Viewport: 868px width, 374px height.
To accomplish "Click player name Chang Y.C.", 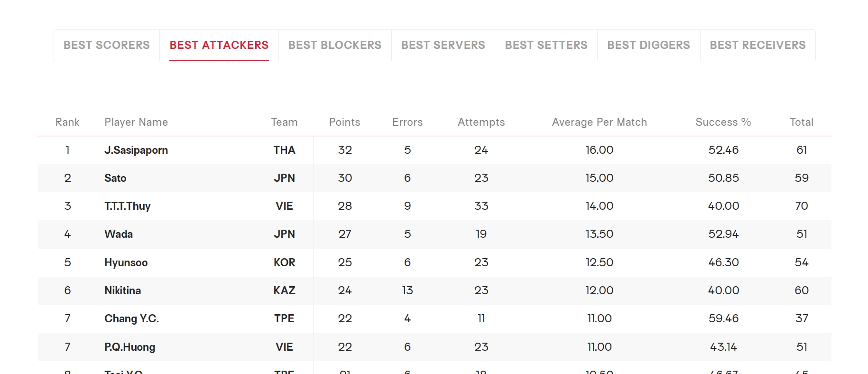I will [x=132, y=318].
